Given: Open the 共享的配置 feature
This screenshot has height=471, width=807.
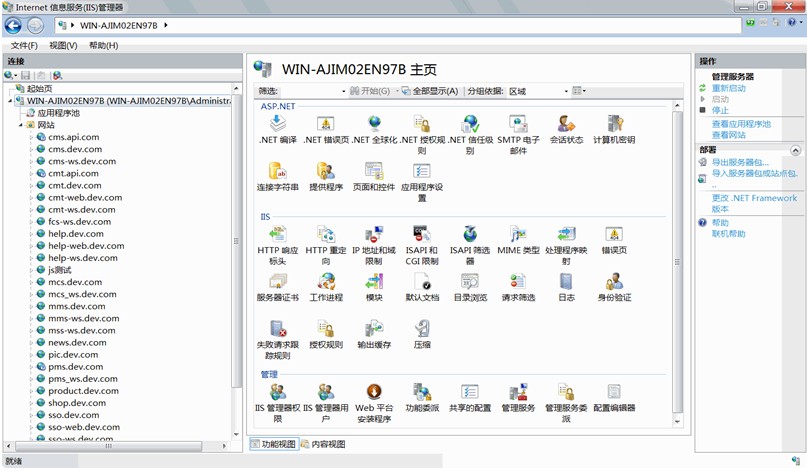Looking at the screenshot, I should 470,397.
